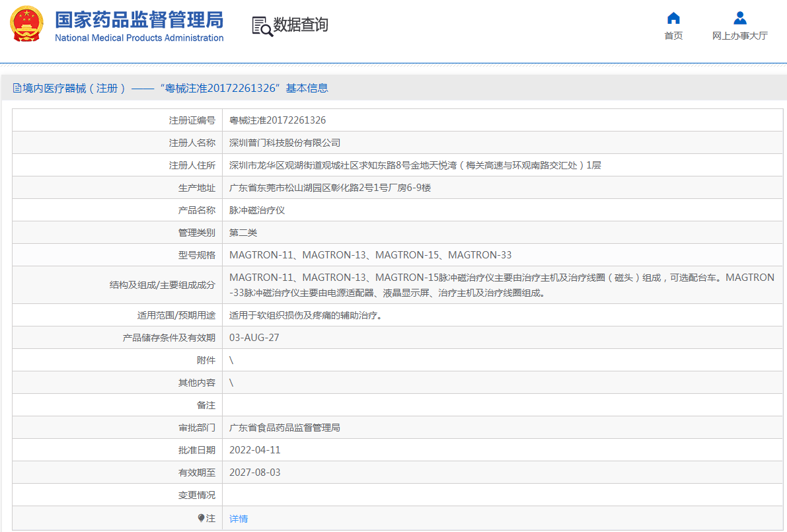Image resolution: width=787 pixels, height=532 pixels.
Task: Select product name 脉冲磁治疗仪
Action: pos(257,210)
